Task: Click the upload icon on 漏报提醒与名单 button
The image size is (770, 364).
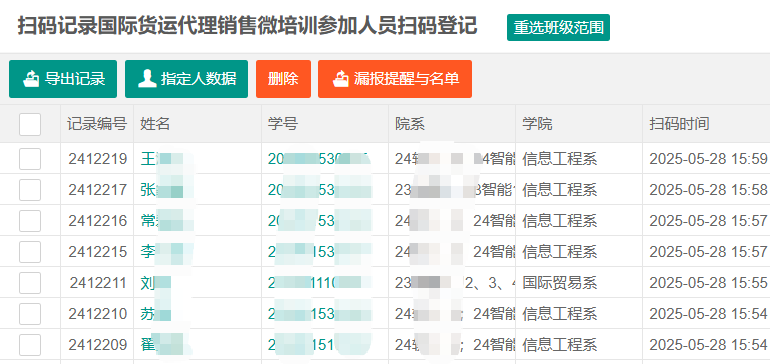Action: [340, 79]
